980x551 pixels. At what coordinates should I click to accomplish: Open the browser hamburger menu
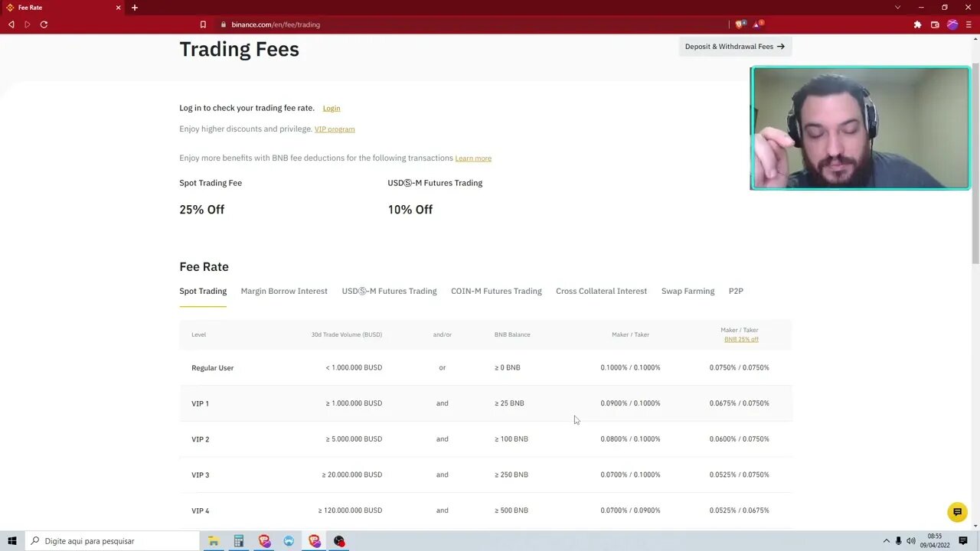(x=969, y=24)
